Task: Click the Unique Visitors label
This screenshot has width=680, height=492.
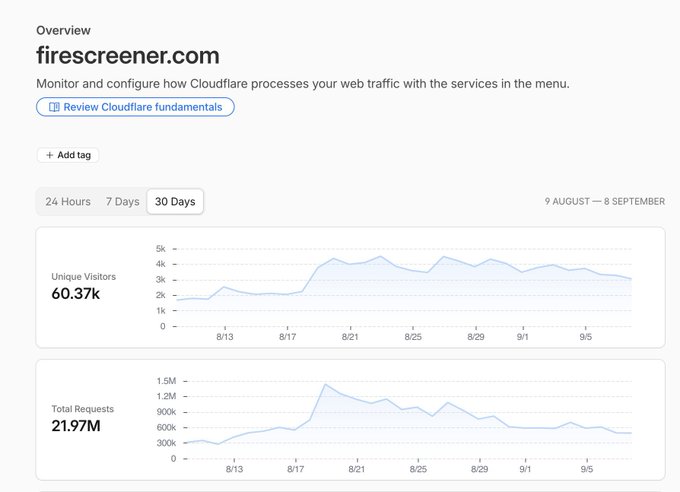Action: point(84,276)
